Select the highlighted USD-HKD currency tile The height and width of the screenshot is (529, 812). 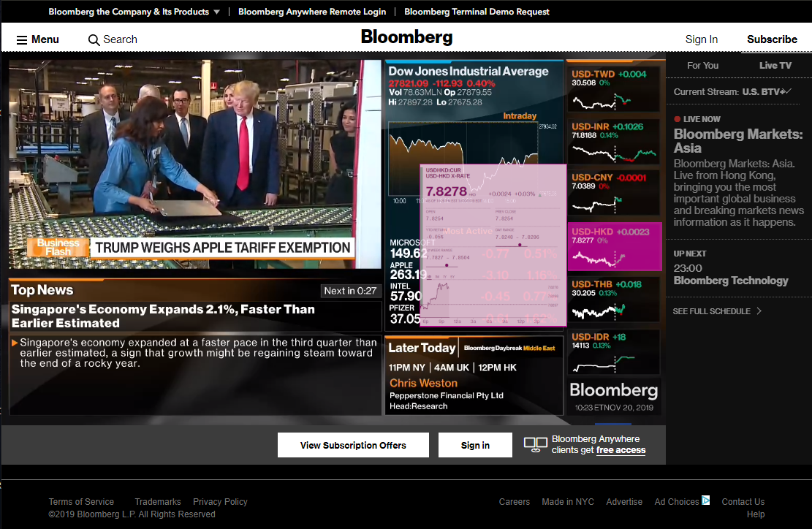pos(615,247)
